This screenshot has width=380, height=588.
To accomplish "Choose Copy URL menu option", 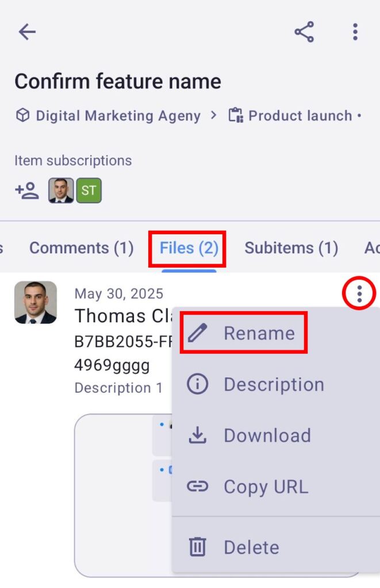I will 266,487.
